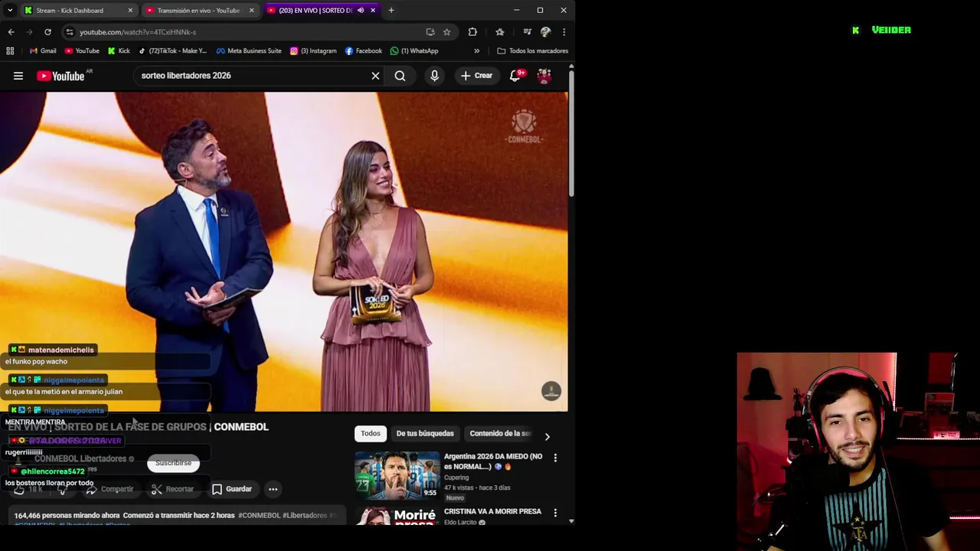Open the apps grid in the bookmarks bar
980x551 pixels.
(x=10, y=51)
